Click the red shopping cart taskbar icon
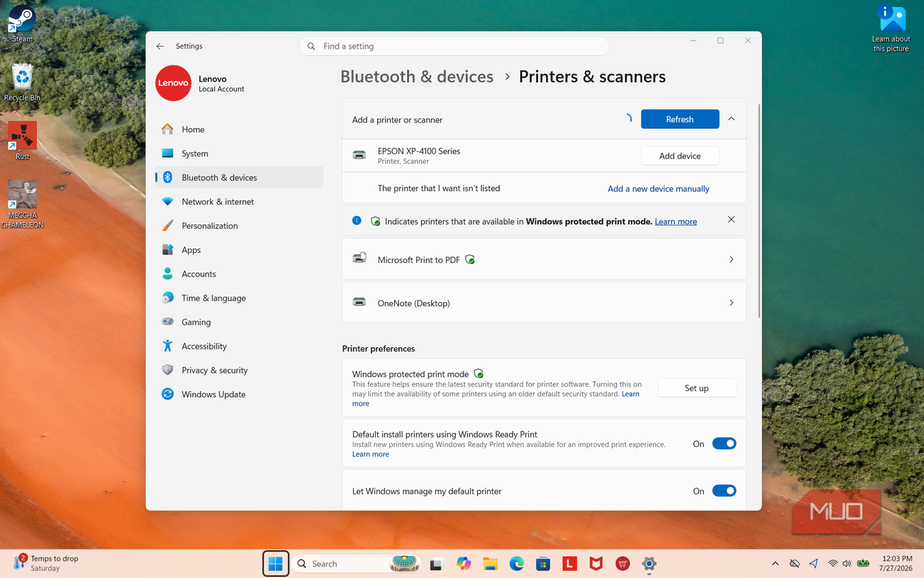924x578 pixels. [x=622, y=564]
